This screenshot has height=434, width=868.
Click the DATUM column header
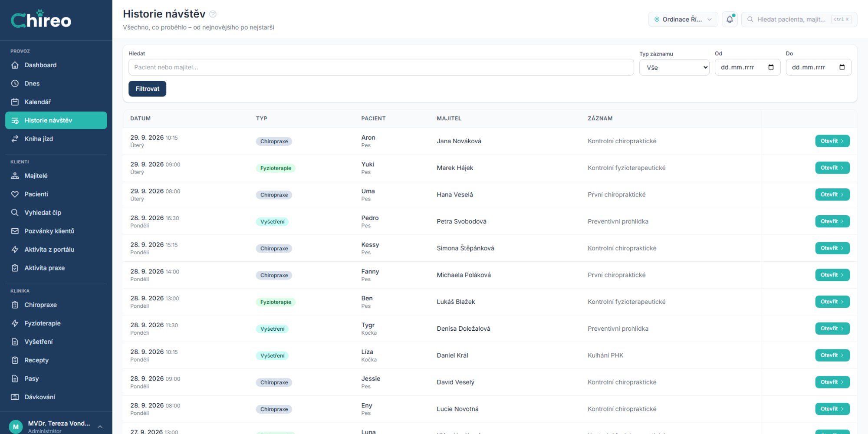coord(140,118)
